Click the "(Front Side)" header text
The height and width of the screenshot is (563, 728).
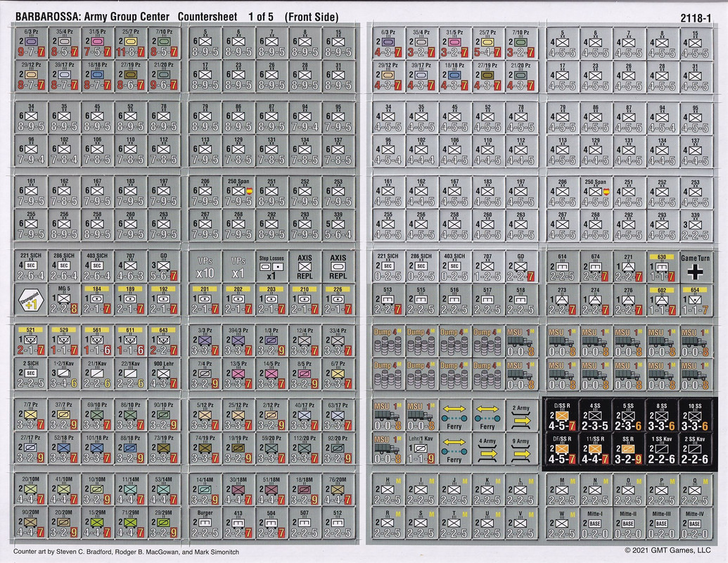pyautogui.click(x=311, y=17)
